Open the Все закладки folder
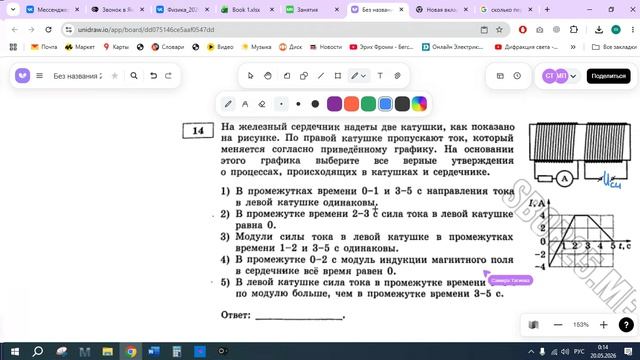 [x=614, y=47]
